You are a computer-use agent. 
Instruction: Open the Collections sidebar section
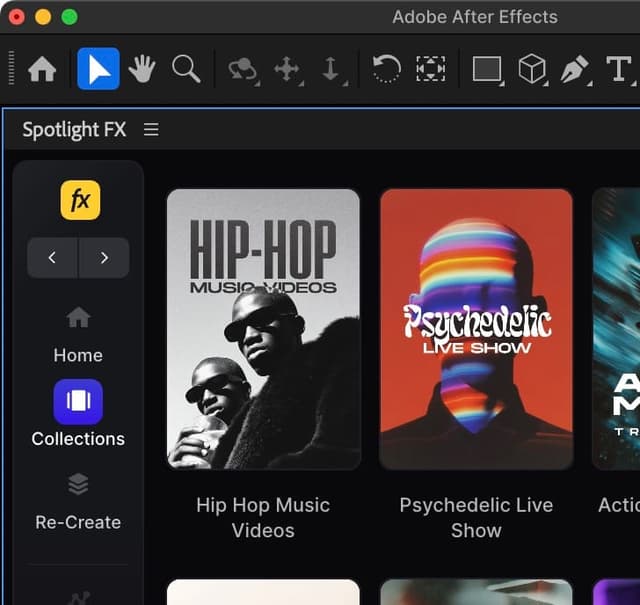coord(78,414)
